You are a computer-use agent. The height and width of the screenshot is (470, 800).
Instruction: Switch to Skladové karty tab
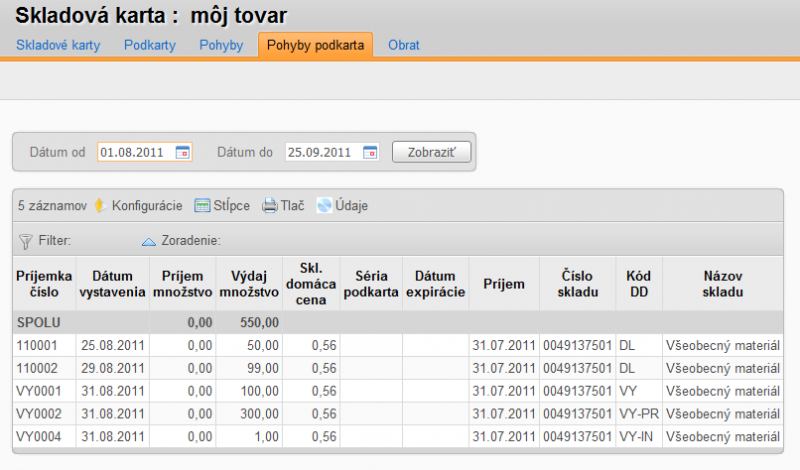click(x=58, y=45)
